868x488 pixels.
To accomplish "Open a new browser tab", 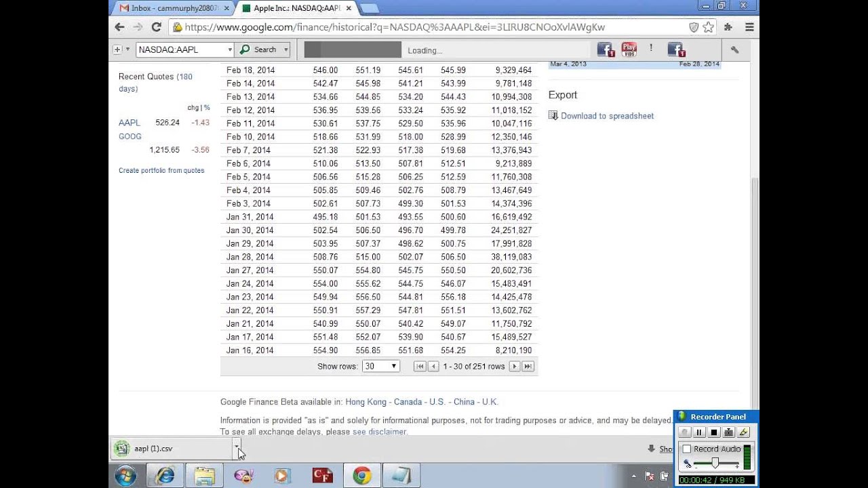I will coord(369,8).
